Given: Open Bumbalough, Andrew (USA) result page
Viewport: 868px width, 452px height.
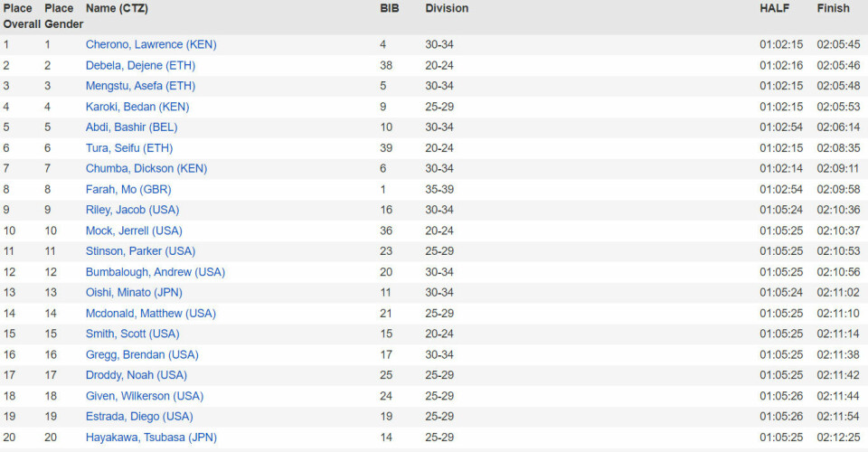Looking at the screenshot, I should 156,272.
